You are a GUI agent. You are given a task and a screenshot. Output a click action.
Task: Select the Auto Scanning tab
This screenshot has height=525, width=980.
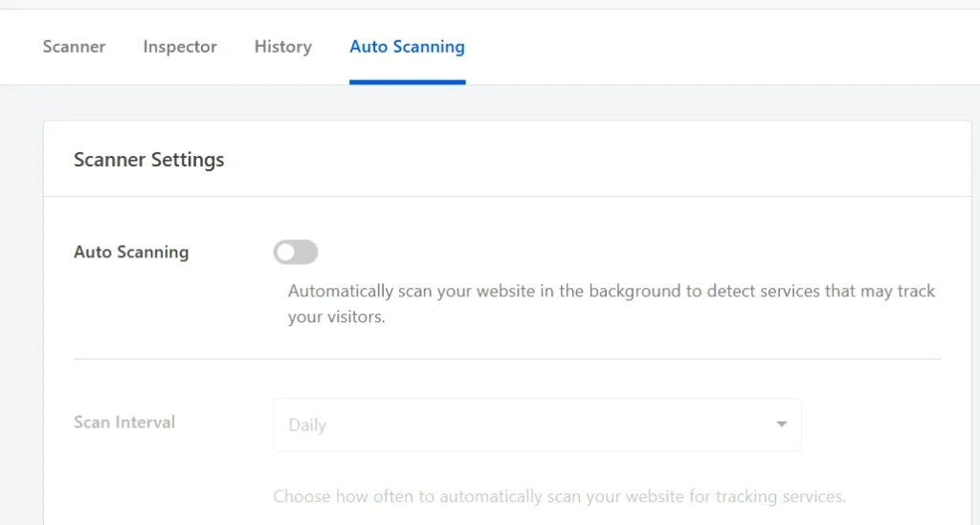407,47
